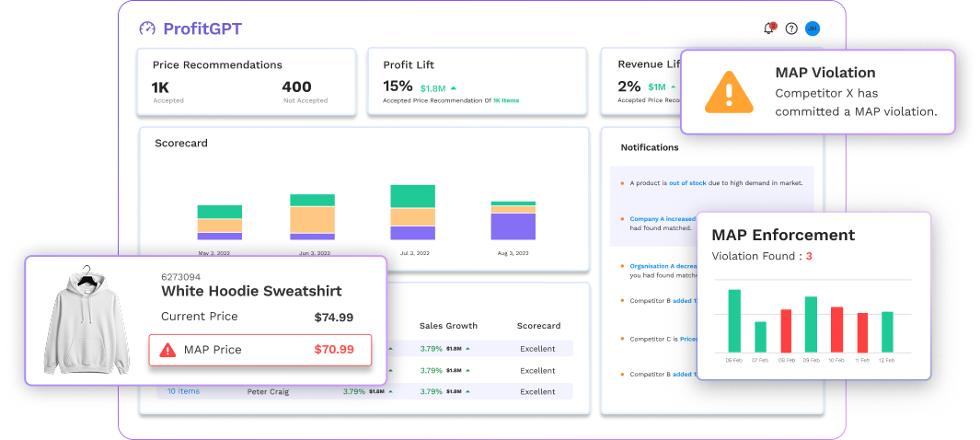This screenshot has width=980, height=440.
Task: Click 'Peter Craig' in the table
Action: tap(270, 392)
